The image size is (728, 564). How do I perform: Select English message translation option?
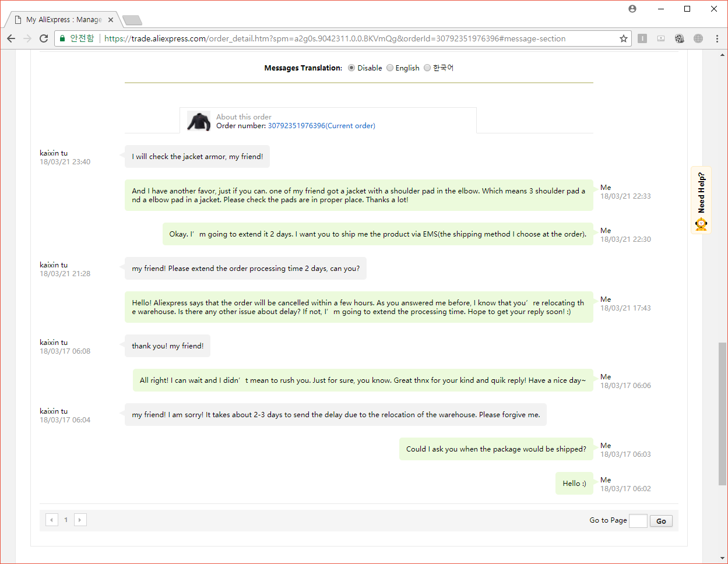(x=390, y=68)
